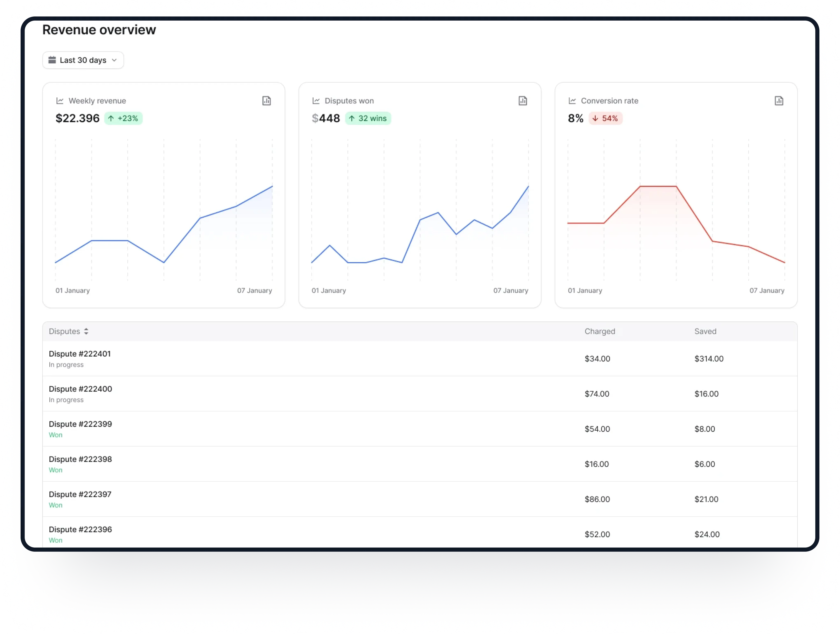The image size is (840, 634).
Task: Click In progress status under Dispute #222400
Action: click(x=66, y=400)
